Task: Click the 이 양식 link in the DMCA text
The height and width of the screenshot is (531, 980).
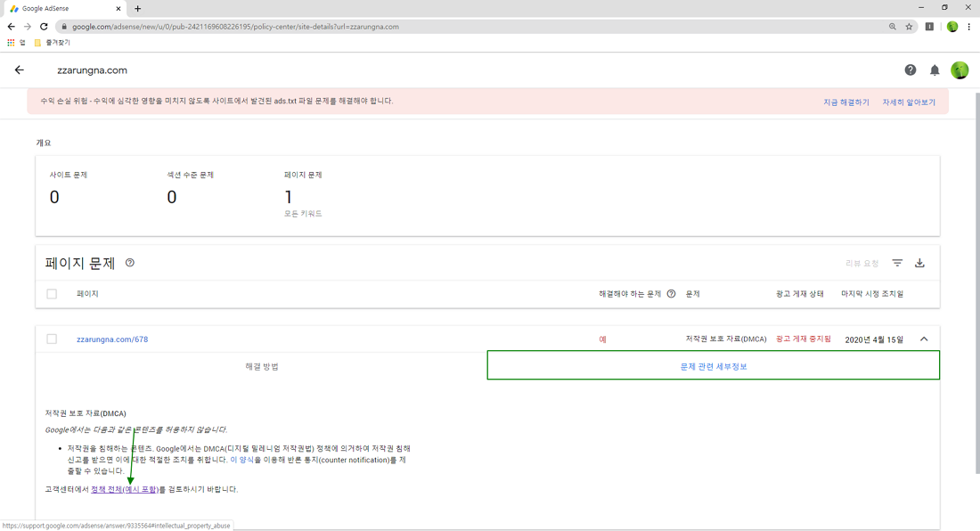Action: tap(241, 460)
